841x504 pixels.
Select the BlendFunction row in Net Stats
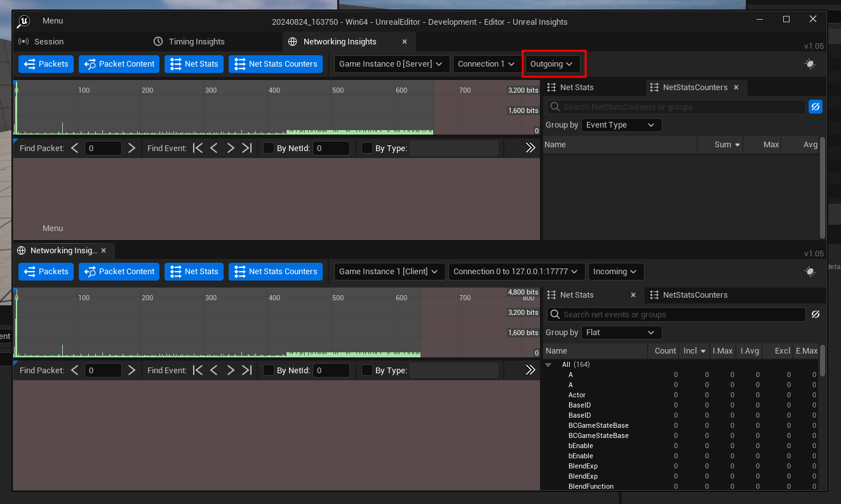[681, 487]
